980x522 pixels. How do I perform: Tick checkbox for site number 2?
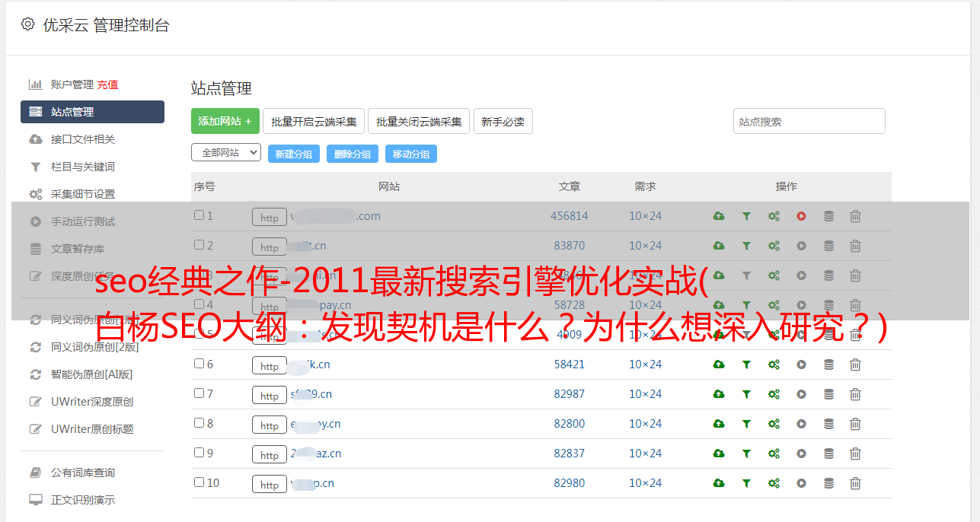point(199,245)
